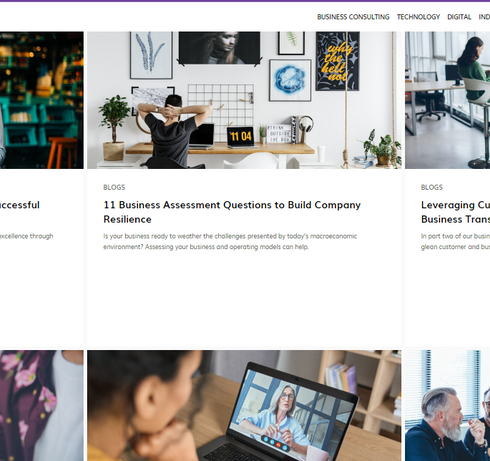Open the video call laptop image card
490x461 pixels.
tap(244, 405)
